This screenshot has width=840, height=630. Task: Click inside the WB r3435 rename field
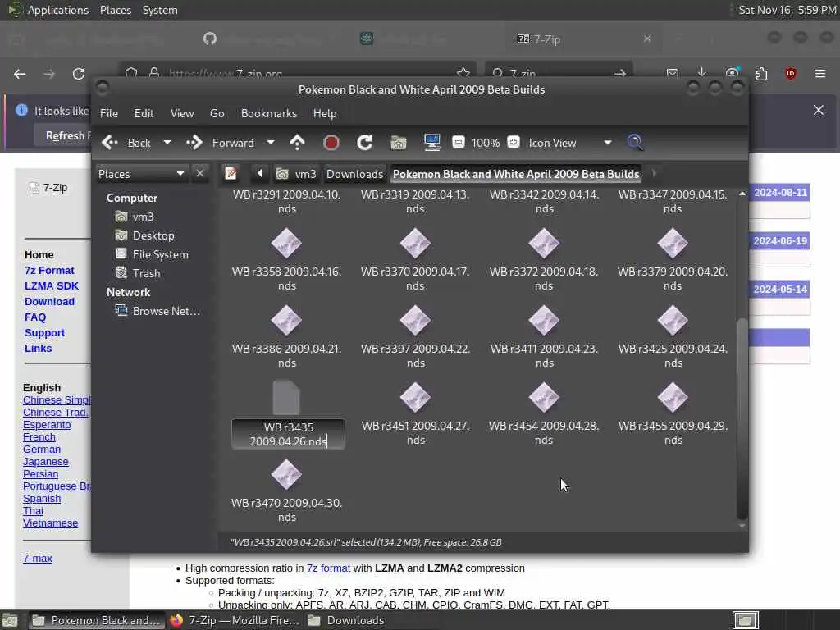tap(288, 434)
